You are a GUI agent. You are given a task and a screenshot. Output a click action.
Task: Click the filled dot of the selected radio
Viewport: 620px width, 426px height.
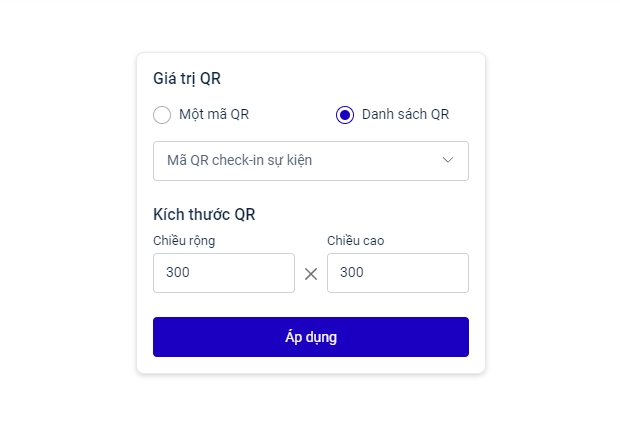[x=345, y=115]
